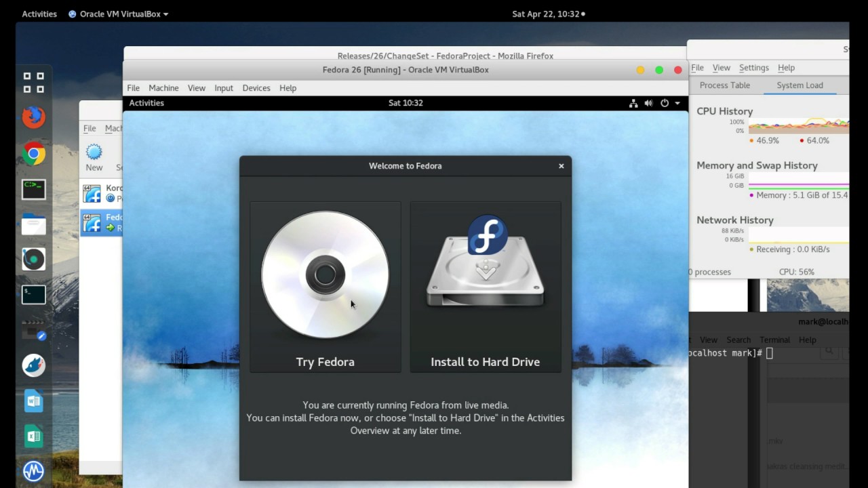
Task: Switch to the Process Table tab
Action: (x=725, y=85)
